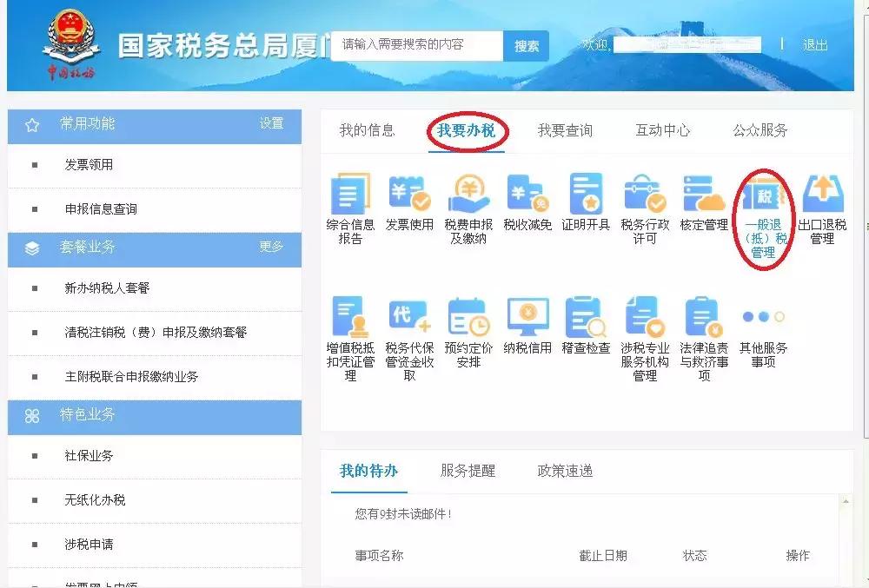Switch to the 我要查询 tab
Screen dimensions: 869x588
563,130
